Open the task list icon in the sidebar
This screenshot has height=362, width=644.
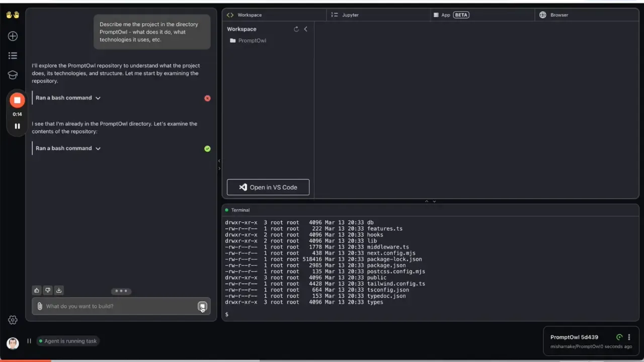(x=13, y=55)
